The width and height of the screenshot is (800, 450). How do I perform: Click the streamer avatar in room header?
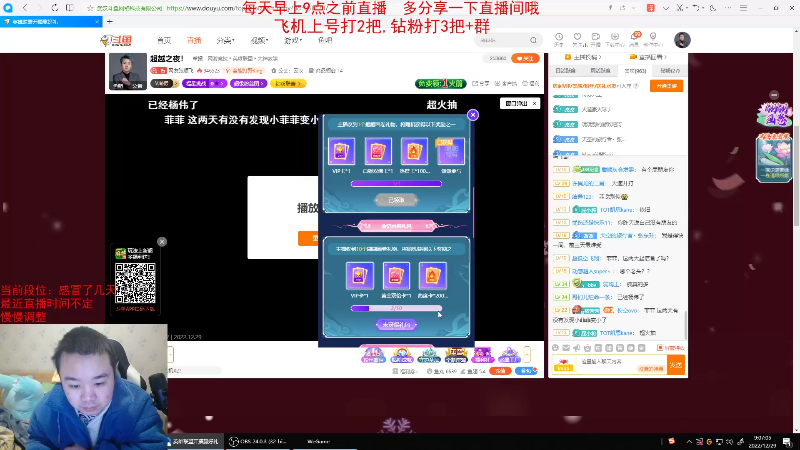[128, 71]
